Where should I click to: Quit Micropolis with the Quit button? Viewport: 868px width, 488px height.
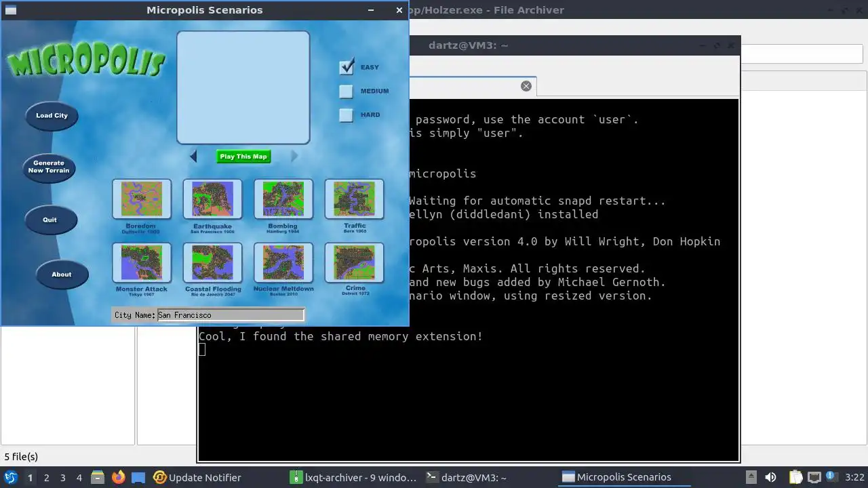(x=50, y=220)
